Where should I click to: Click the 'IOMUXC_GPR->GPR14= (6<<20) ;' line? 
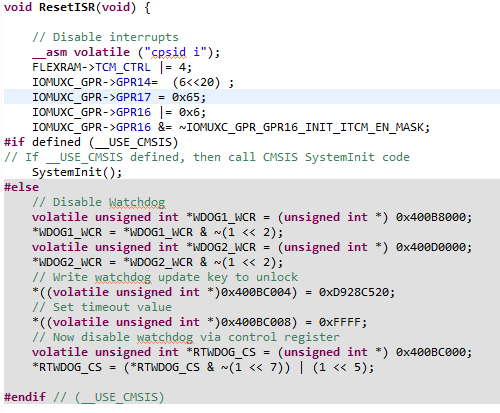click(133, 82)
